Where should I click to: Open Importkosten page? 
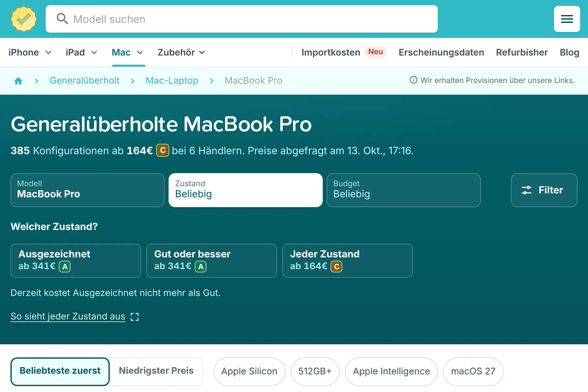click(331, 52)
